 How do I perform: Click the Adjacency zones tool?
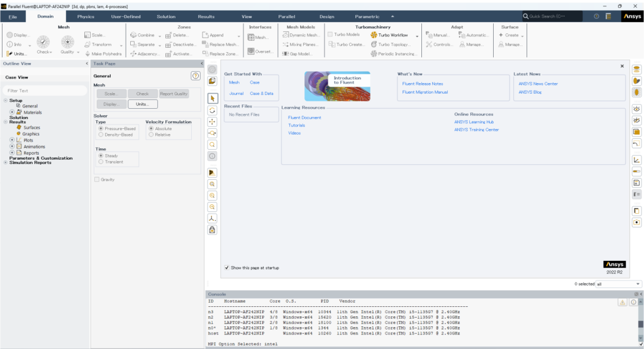[x=145, y=54]
